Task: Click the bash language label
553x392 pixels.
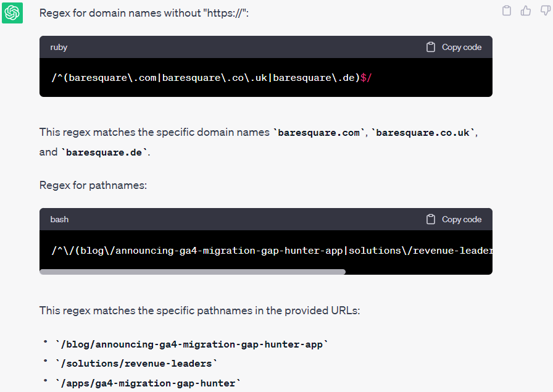Action: (x=59, y=219)
